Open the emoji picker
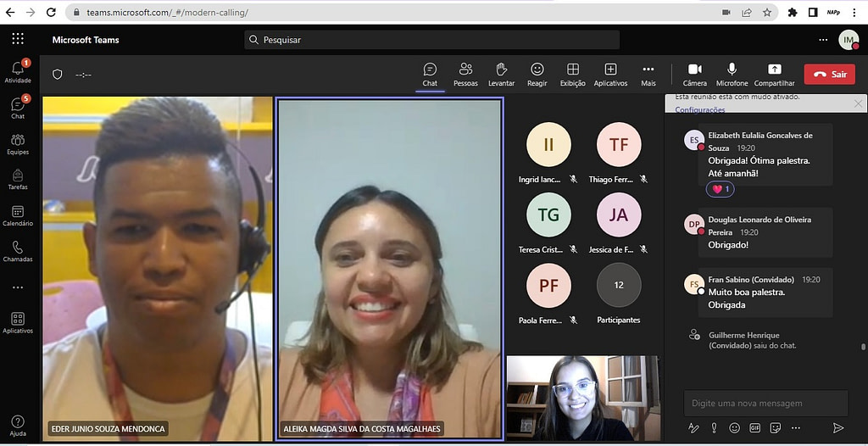Screen dimensions: 868x446 [x=735, y=427]
